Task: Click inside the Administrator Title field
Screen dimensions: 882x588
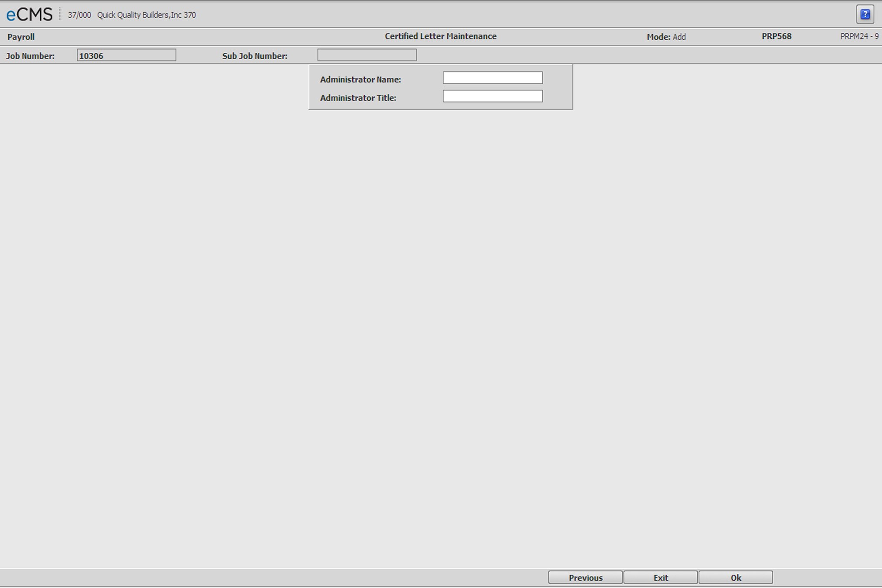Action: coord(492,96)
